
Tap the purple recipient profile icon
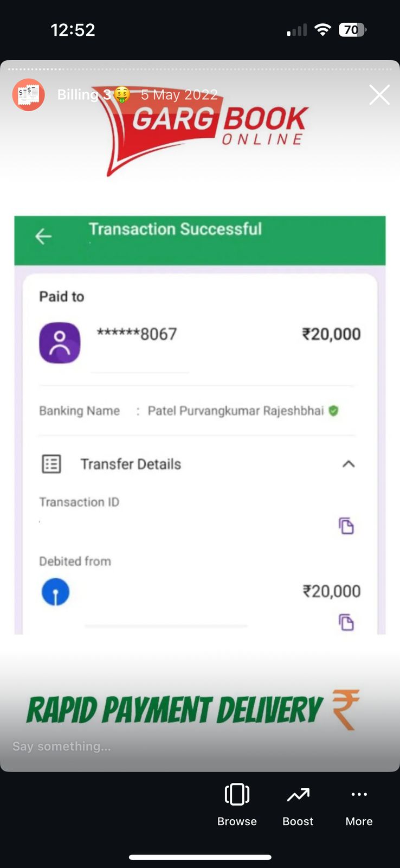60,343
